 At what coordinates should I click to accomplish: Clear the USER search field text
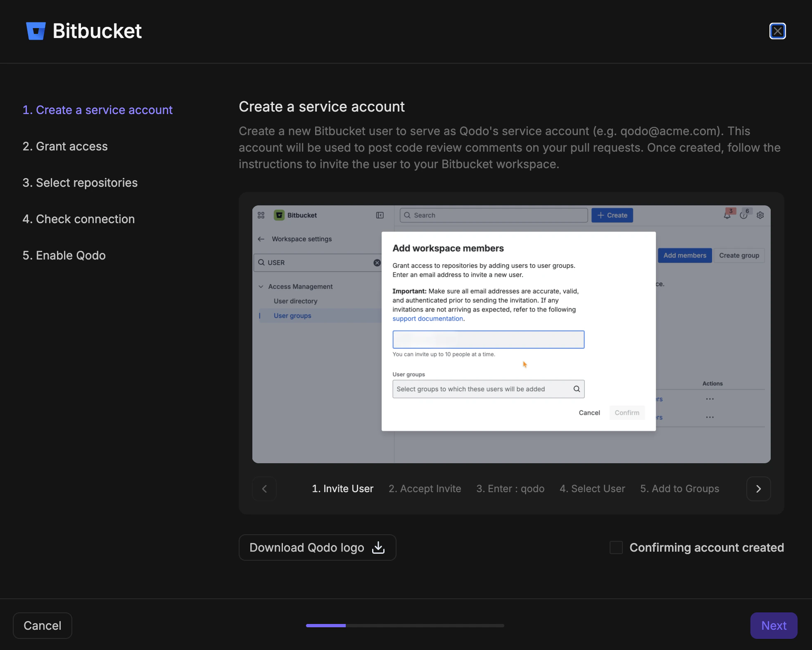coord(377,262)
